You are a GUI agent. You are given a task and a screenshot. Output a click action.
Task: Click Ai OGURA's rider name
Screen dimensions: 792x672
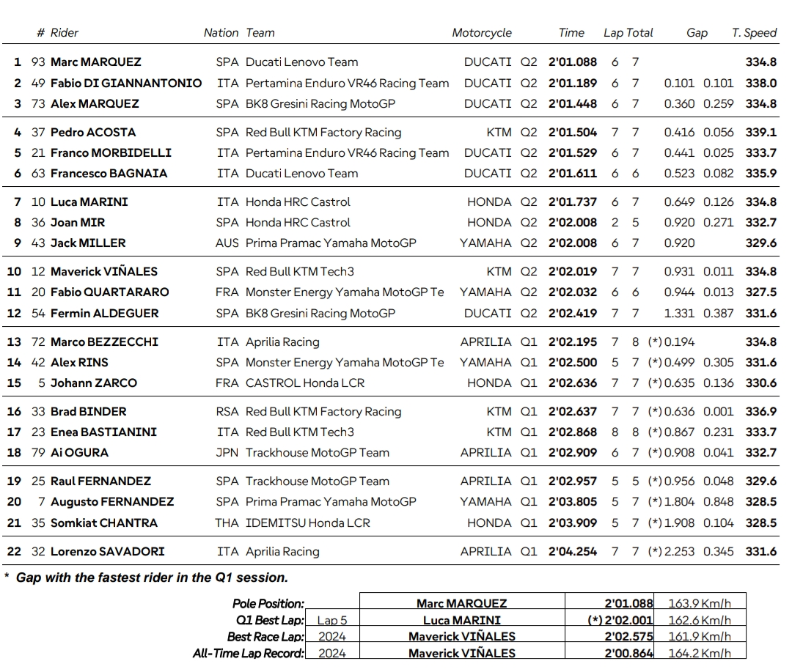click(79, 453)
